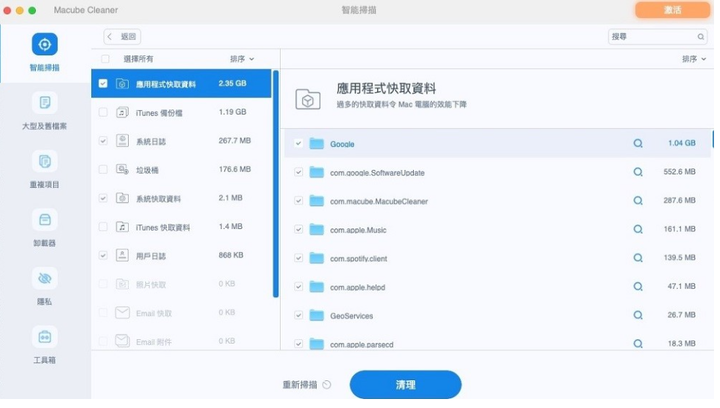Click the 用戶日誌 category icon
The height and width of the screenshot is (408, 720).
[122, 255]
